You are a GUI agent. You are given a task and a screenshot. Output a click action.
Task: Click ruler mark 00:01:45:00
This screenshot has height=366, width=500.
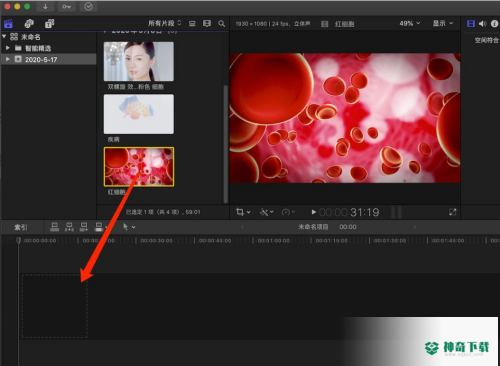pyautogui.click(x=448, y=241)
